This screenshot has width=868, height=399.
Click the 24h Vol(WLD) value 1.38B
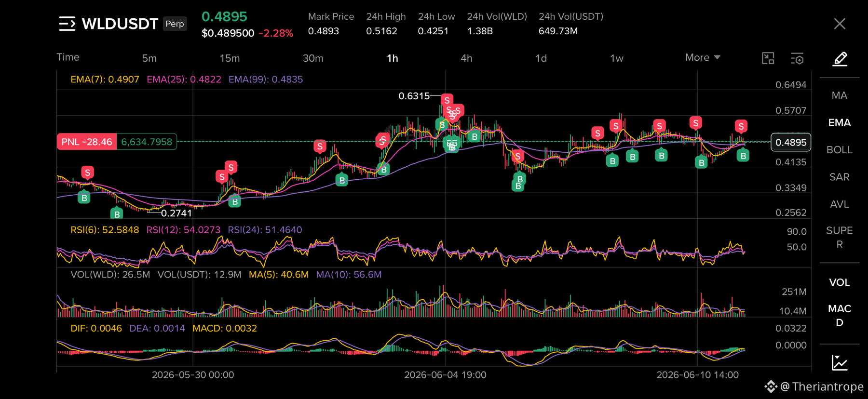tap(480, 31)
